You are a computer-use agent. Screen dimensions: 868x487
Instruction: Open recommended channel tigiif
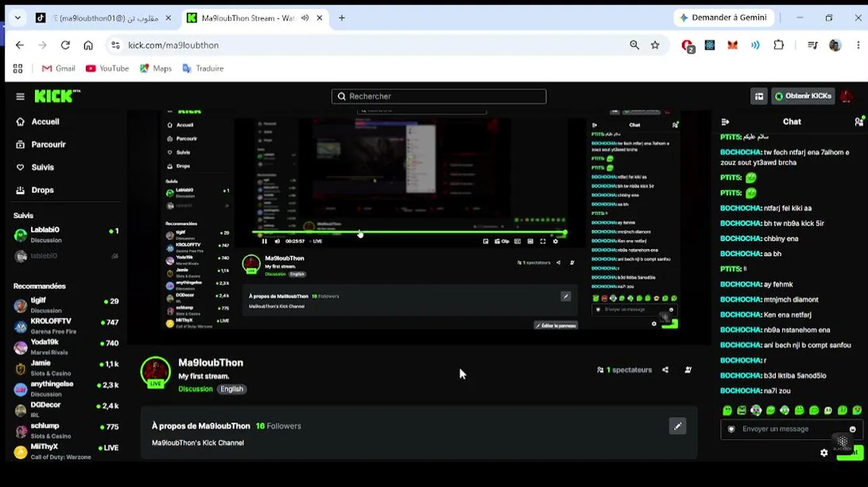tap(67, 305)
